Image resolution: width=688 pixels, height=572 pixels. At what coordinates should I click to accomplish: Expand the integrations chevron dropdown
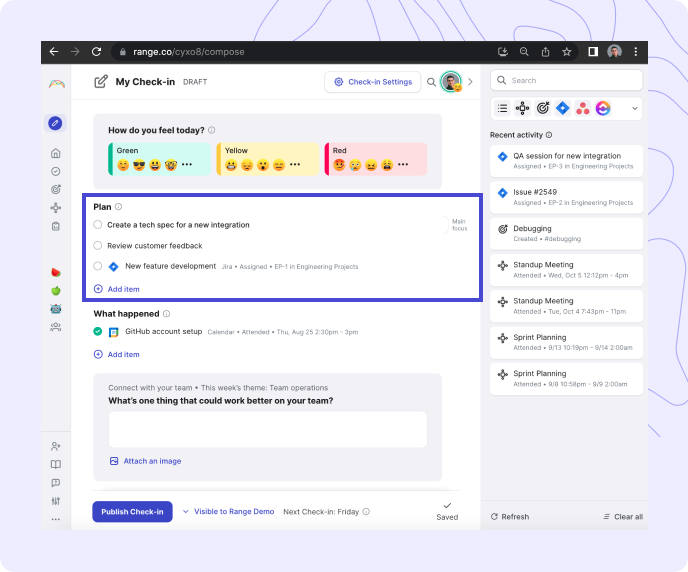tap(634, 108)
